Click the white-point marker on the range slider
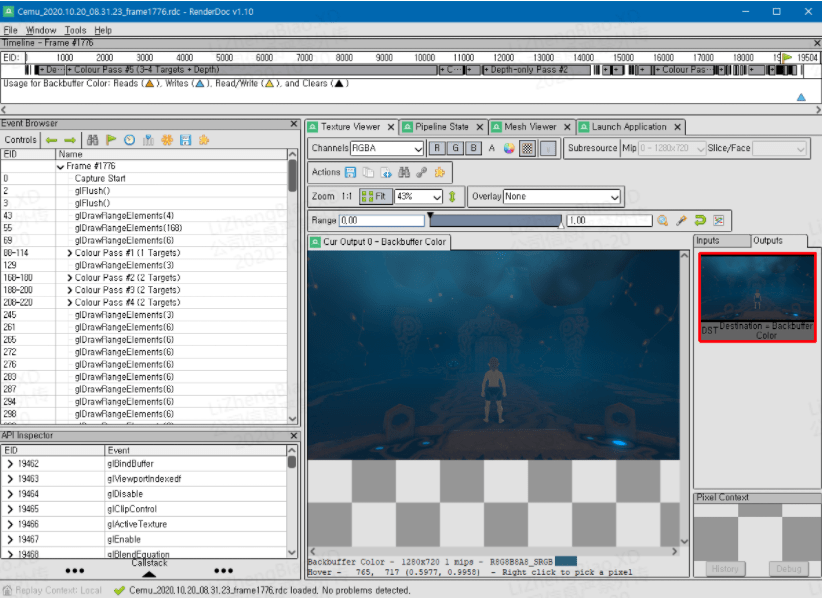Image resolution: width=822 pixels, height=598 pixels. [x=561, y=225]
